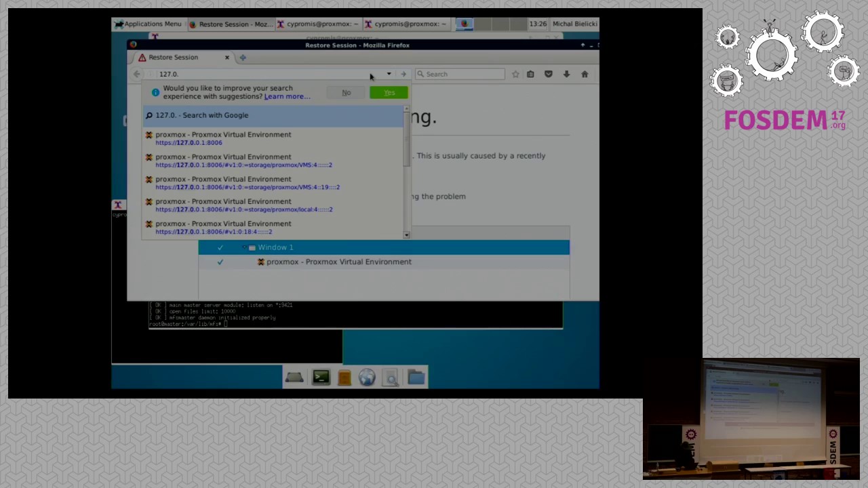Open the Application Finder magnifier dock icon
The height and width of the screenshot is (488, 868).
391,378
